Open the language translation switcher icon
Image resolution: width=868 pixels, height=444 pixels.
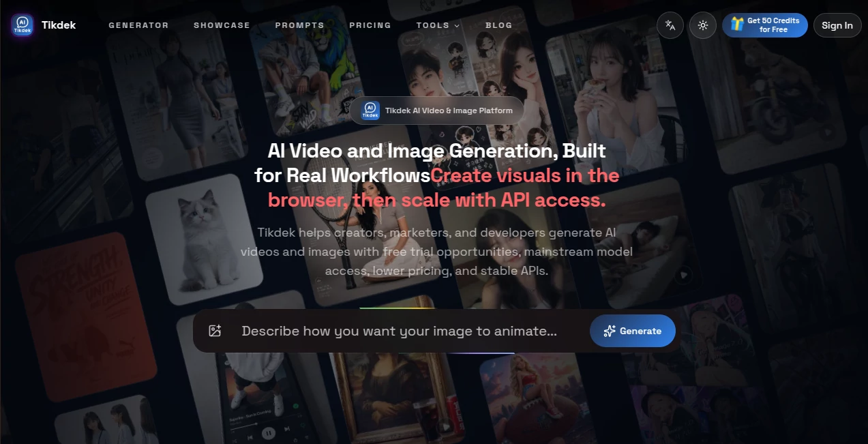click(x=670, y=25)
